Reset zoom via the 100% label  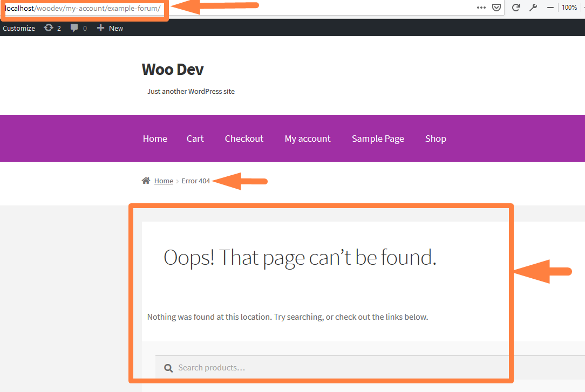tap(569, 8)
